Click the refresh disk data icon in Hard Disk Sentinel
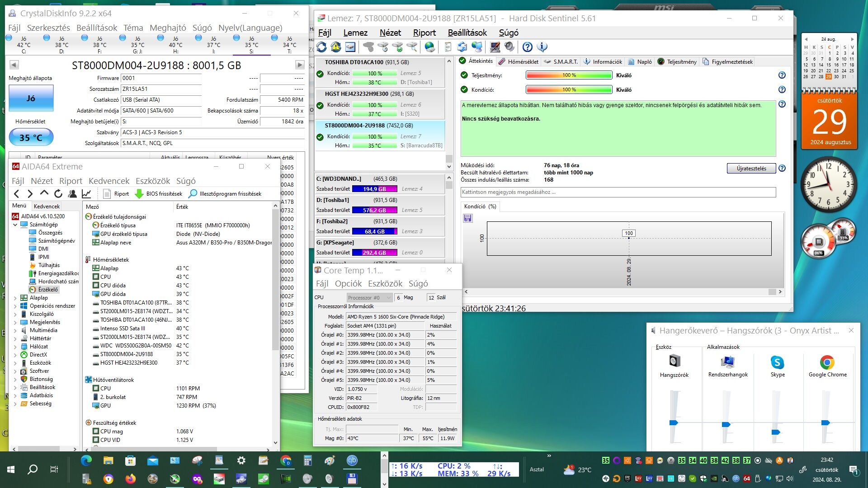Screen dimensions: 868x488 (321, 47)
